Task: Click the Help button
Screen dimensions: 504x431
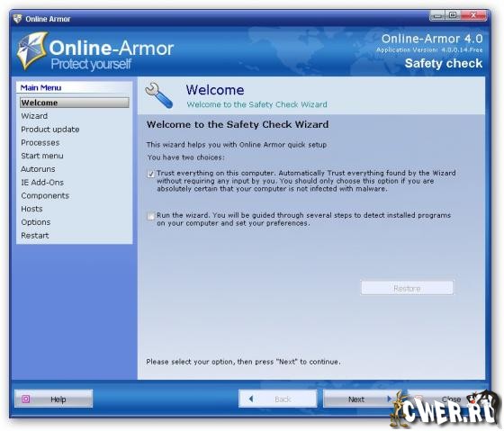Action: pyautogui.click(x=54, y=399)
